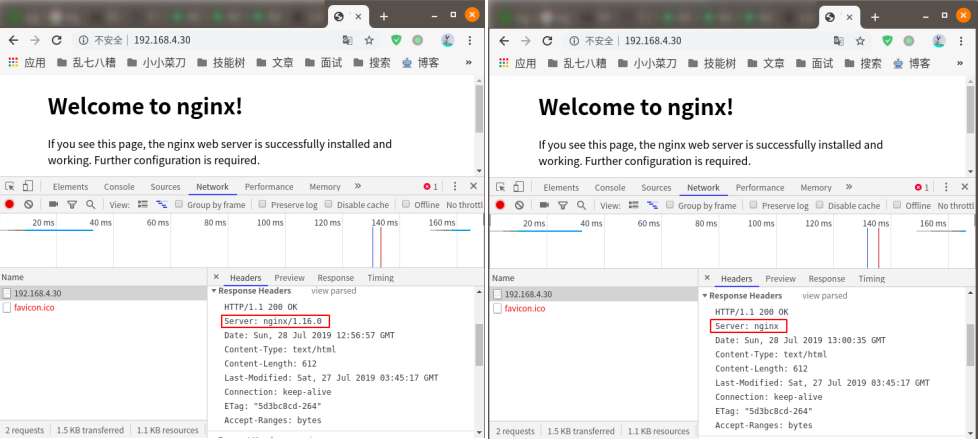Image resolution: width=978 pixels, height=446 pixels.
Task: Click view parsed link in right DevTools
Action: coord(825,296)
